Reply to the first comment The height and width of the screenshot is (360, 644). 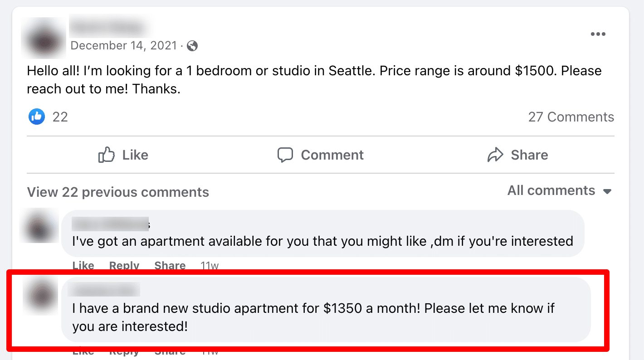[124, 266]
